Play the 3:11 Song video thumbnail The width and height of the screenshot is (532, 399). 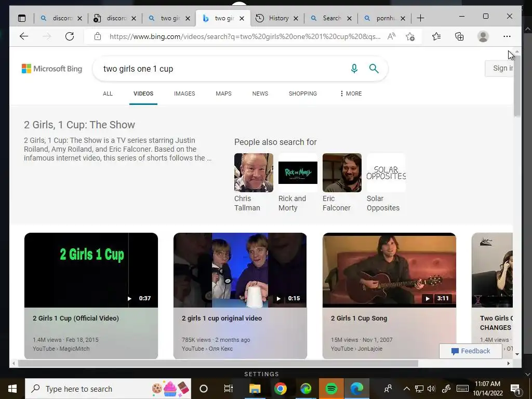[389, 270]
